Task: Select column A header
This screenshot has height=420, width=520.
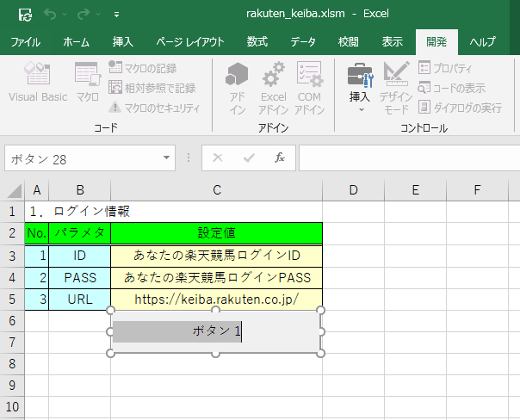Action: point(37,190)
